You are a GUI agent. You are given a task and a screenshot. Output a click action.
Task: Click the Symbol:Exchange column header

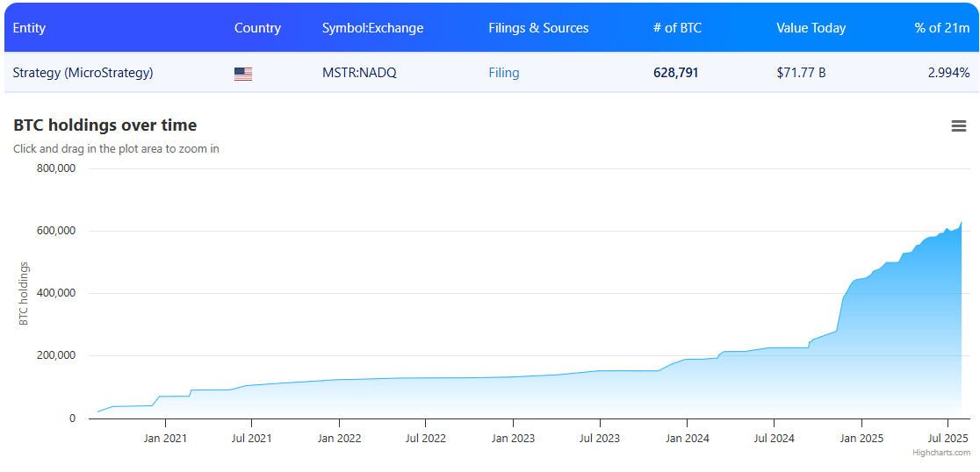pyautogui.click(x=372, y=28)
